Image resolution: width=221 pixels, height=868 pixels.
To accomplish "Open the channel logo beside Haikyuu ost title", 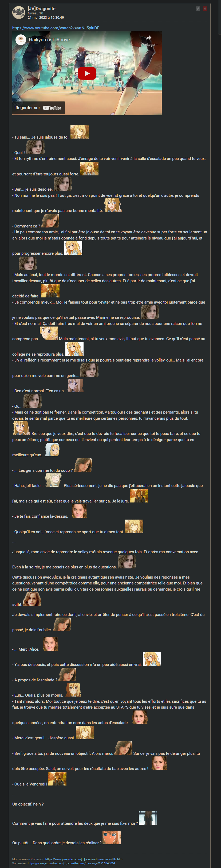I will tap(21, 40).
